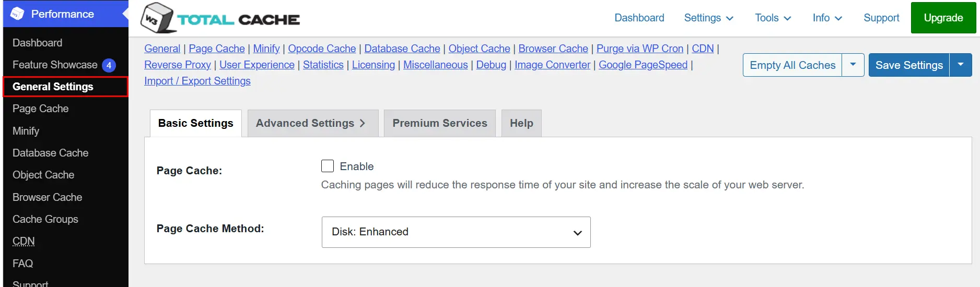Viewport: 980px width, 287px height.
Task: Click the Empty All Caches button
Action: [792, 65]
